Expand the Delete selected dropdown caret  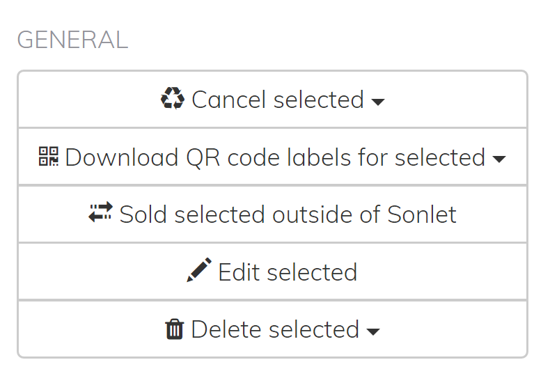[373, 331]
